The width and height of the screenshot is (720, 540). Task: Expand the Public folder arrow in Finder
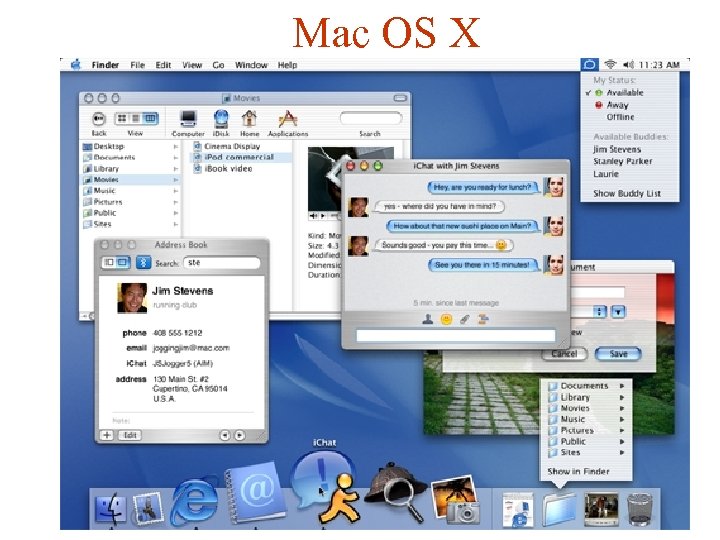tap(175, 213)
